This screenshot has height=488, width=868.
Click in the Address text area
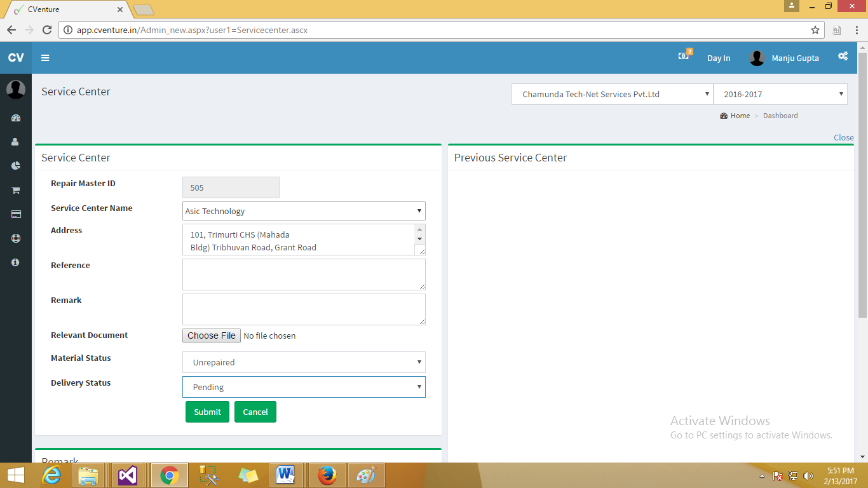[x=299, y=240]
